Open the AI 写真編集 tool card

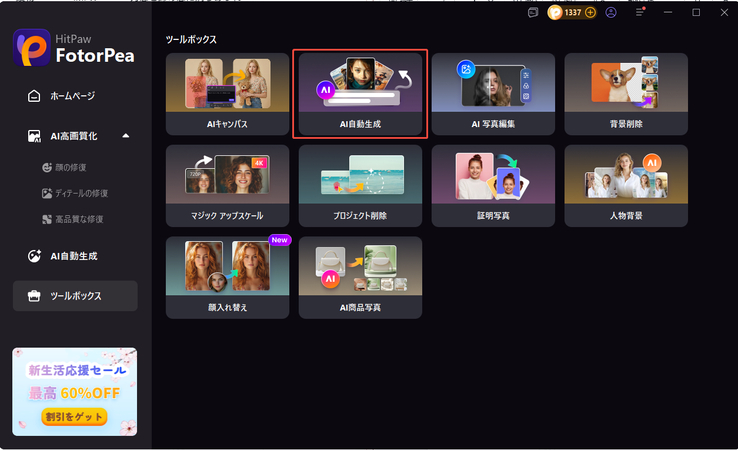493,94
